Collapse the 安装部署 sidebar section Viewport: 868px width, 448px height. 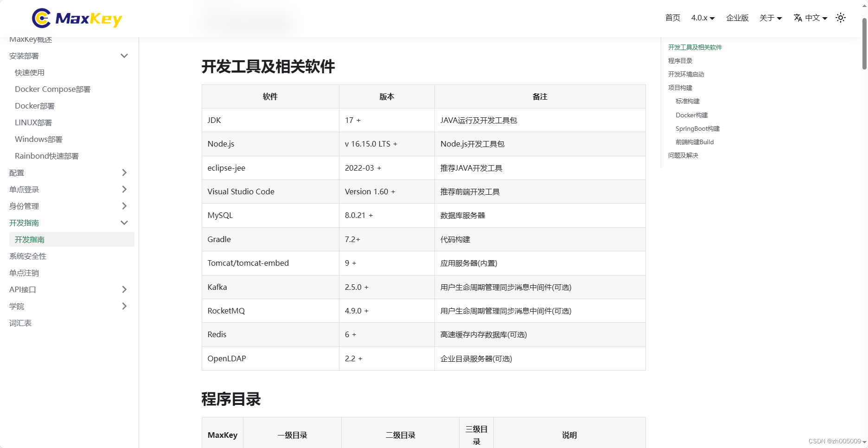(x=124, y=56)
